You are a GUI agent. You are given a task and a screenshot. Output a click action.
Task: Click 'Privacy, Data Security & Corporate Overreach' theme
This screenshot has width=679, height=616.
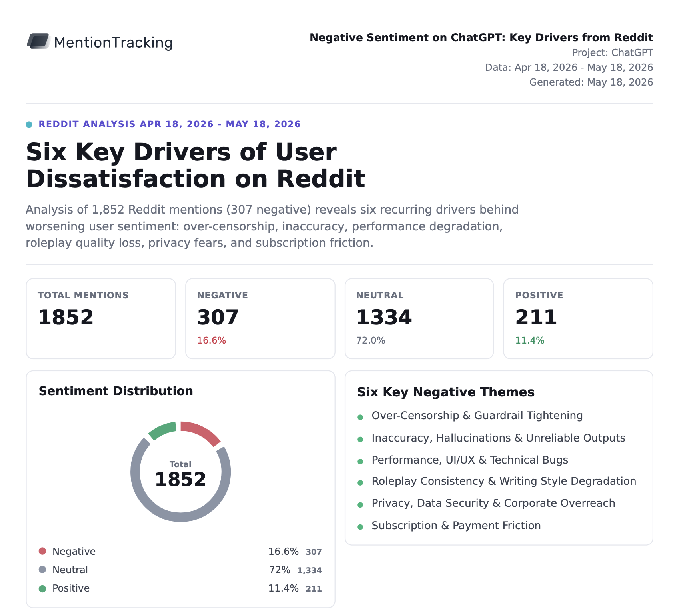[493, 503]
